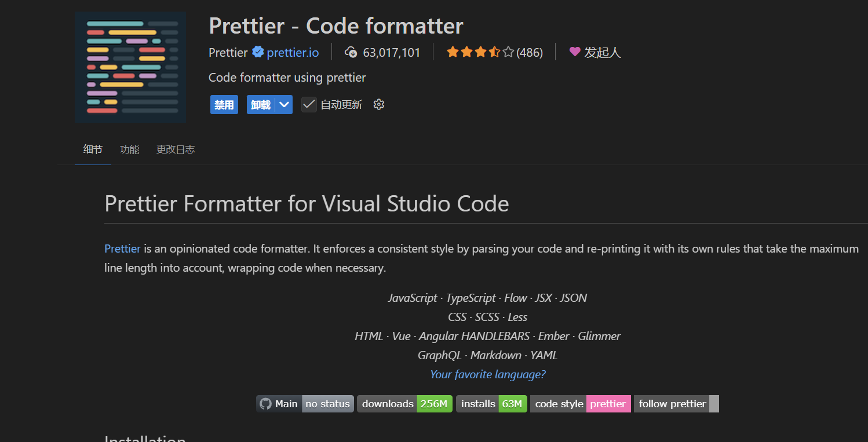Open the Prettier link in description
The width and height of the screenshot is (868, 442).
click(x=122, y=249)
